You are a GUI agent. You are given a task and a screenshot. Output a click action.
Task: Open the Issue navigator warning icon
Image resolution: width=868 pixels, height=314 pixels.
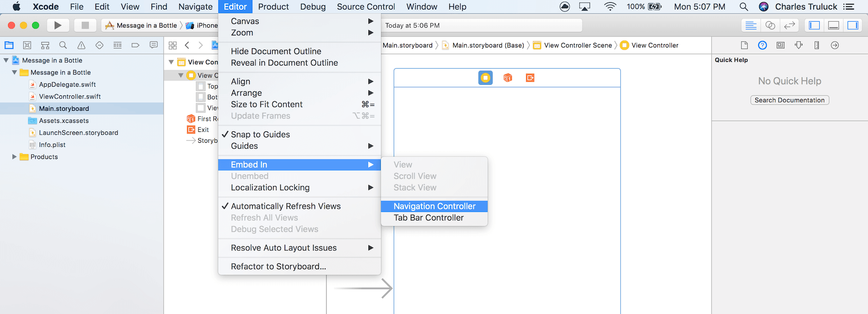pos(81,45)
